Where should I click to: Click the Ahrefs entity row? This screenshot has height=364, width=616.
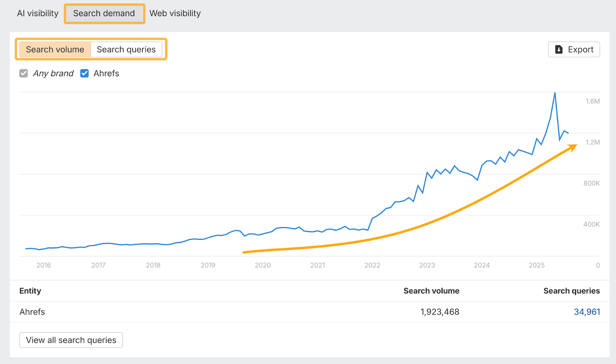tap(32, 312)
